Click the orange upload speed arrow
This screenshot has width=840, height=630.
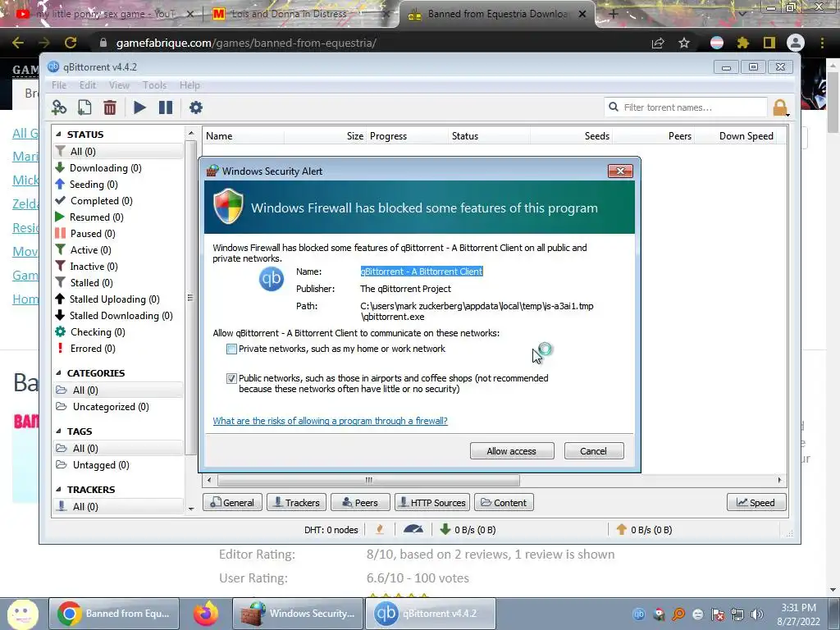tap(622, 529)
